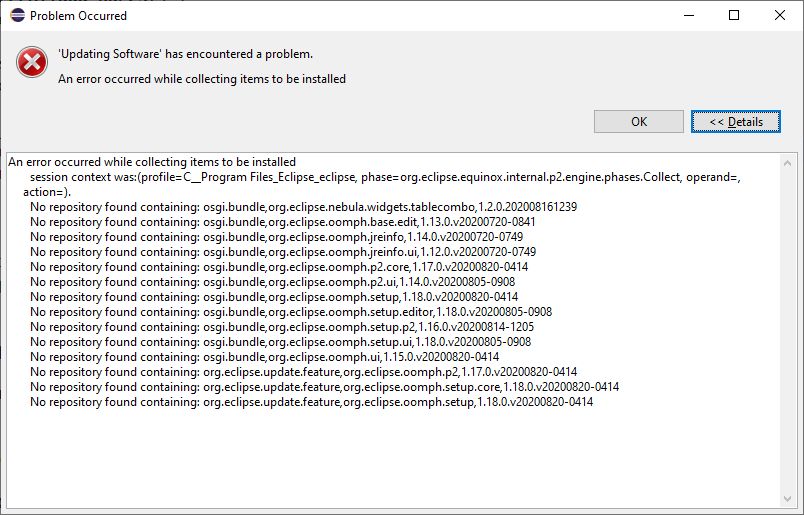The image size is (804, 515).
Task: Click the red error icon
Action: [32, 64]
